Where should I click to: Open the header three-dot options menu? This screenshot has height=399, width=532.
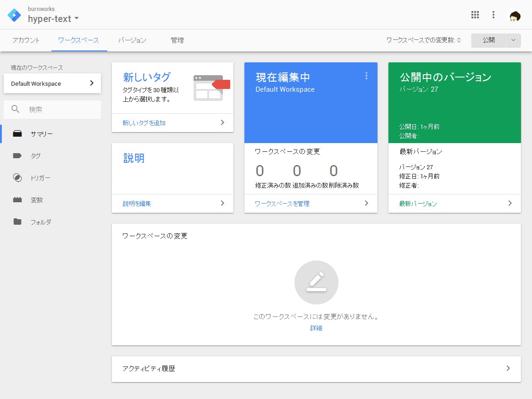(x=493, y=15)
